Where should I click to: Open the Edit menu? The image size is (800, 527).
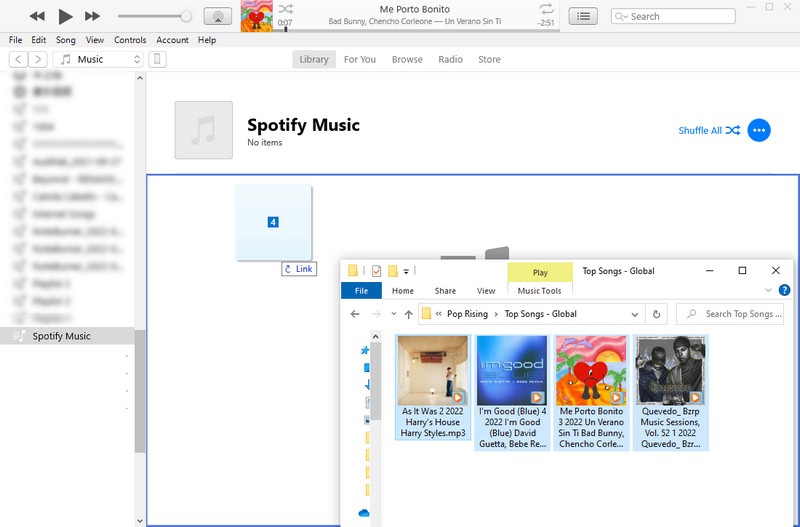[x=38, y=40]
